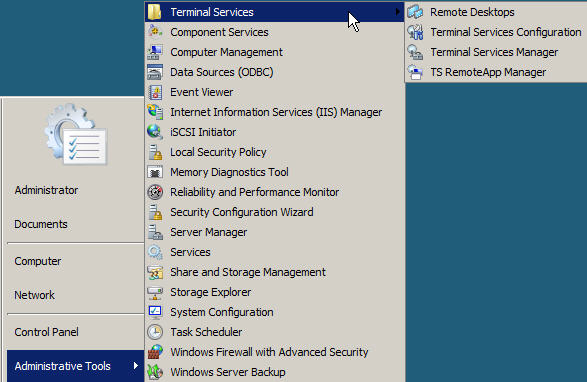Click the Local Security Policy padlock icon
This screenshot has width=587, height=382.
[x=155, y=152]
